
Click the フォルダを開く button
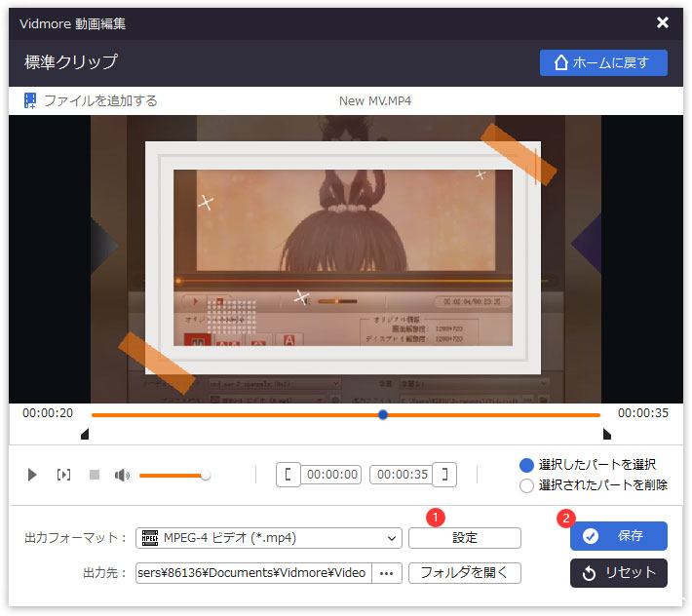point(465,573)
